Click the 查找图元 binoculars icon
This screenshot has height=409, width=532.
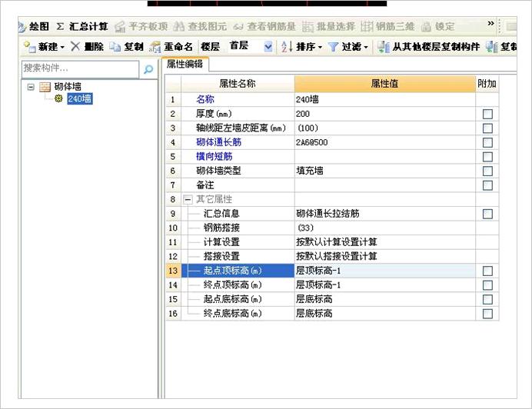tap(179, 26)
